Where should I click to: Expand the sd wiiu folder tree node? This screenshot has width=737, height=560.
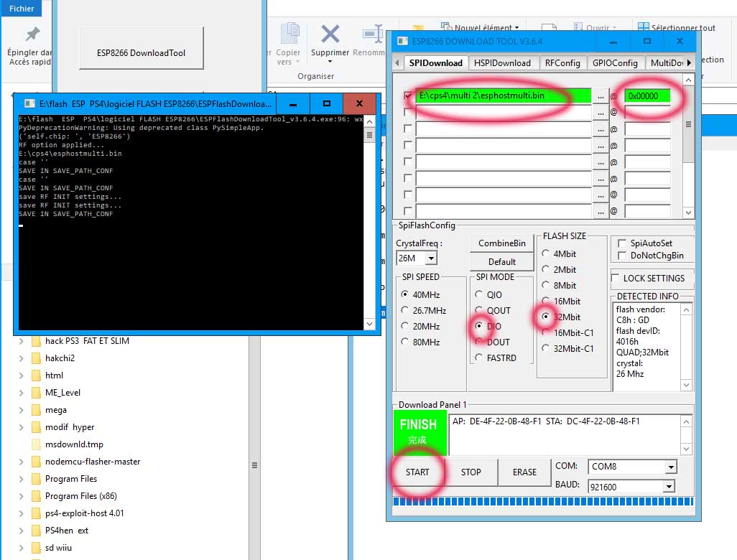21,548
